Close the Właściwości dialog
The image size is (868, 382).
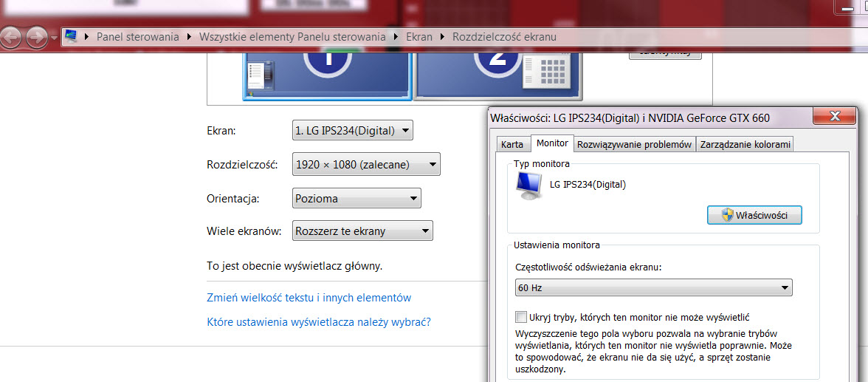(x=834, y=117)
